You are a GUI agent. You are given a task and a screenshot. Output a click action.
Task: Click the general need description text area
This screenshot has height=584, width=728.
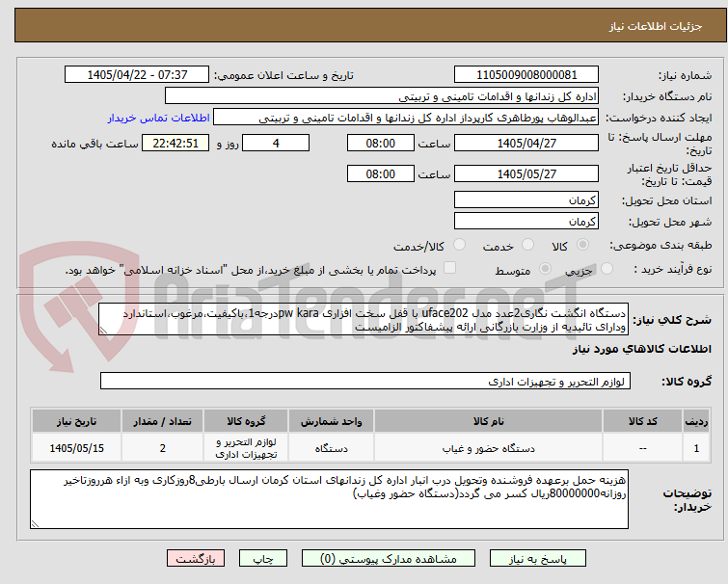coord(364,320)
